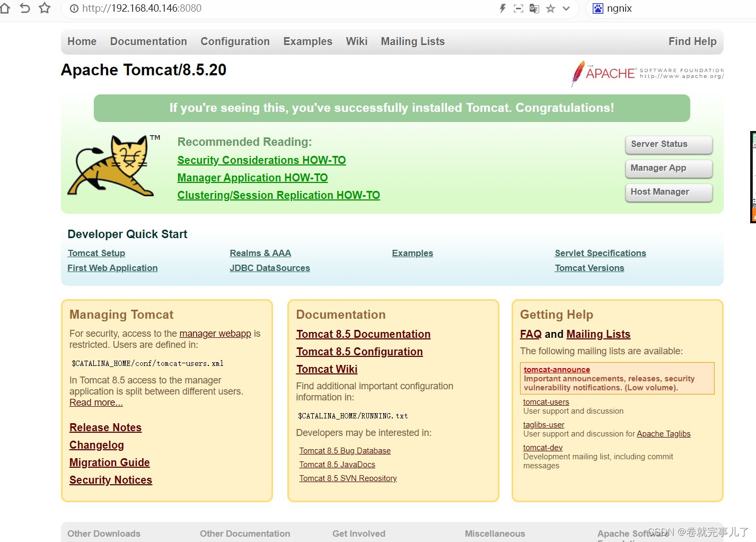Image resolution: width=756 pixels, height=542 pixels.
Task: Expand the address bar dropdown chevron
Action: pos(566,8)
